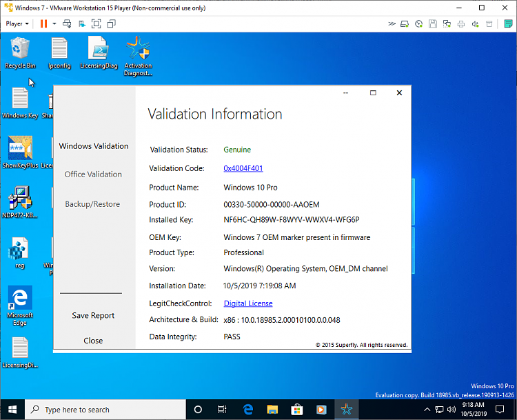Select the Activation Diagnostics desktop icon
Image resolution: width=517 pixels, height=420 pixels.
(138, 56)
